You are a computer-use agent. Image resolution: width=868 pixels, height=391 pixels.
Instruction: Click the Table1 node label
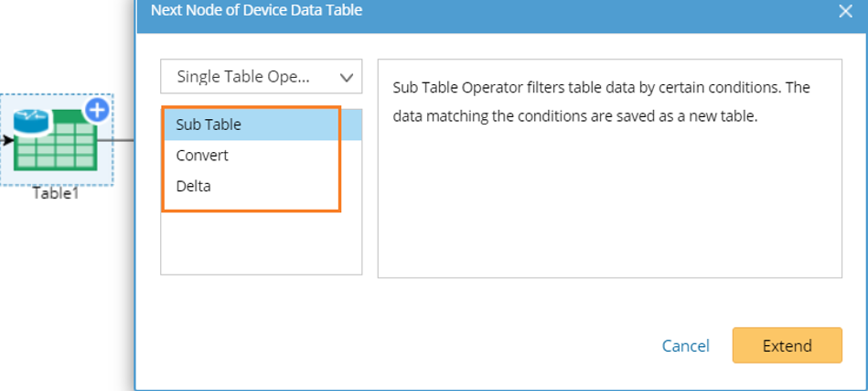coord(56,193)
